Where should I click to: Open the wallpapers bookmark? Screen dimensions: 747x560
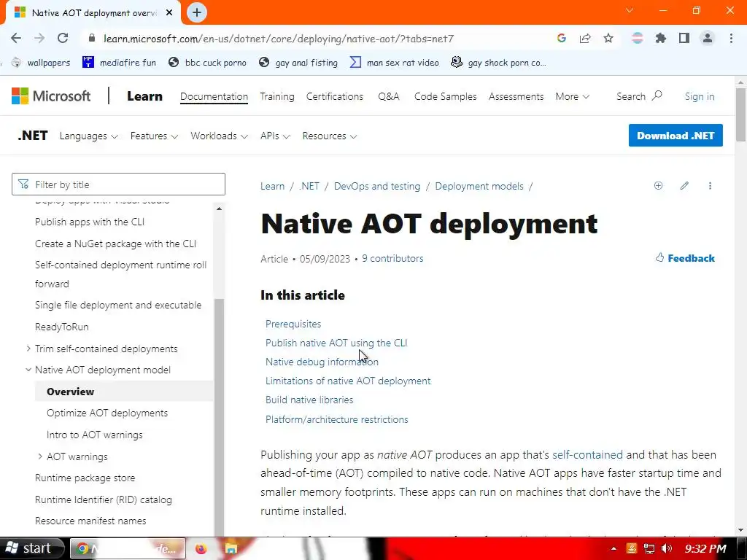click(42, 63)
